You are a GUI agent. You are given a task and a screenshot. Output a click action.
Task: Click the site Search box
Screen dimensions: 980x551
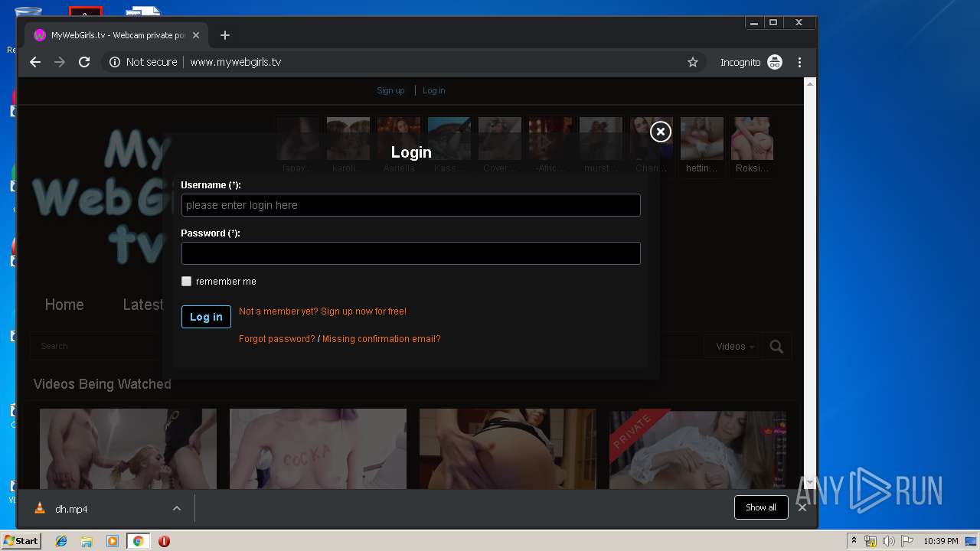coord(96,346)
